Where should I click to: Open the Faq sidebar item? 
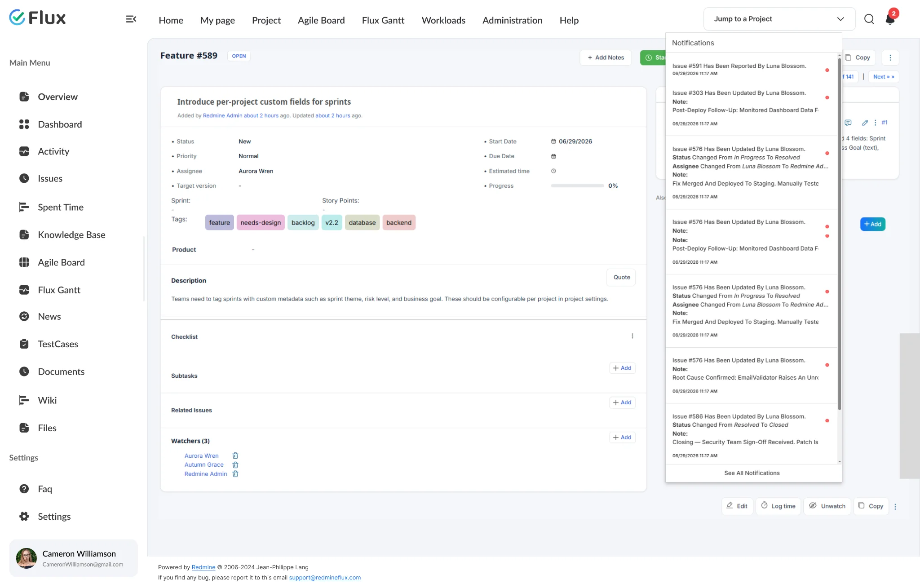35,489
